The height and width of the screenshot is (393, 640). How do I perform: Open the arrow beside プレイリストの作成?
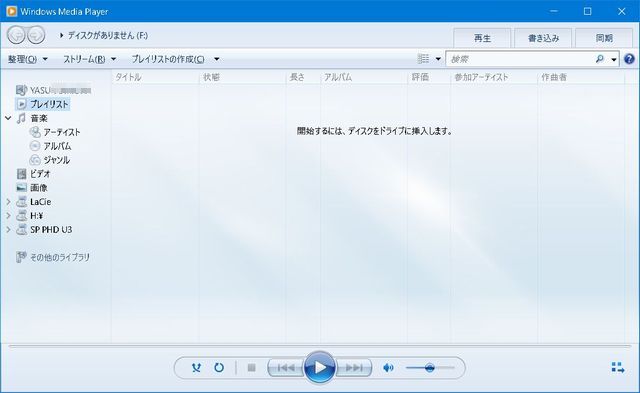pyautogui.click(x=217, y=59)
